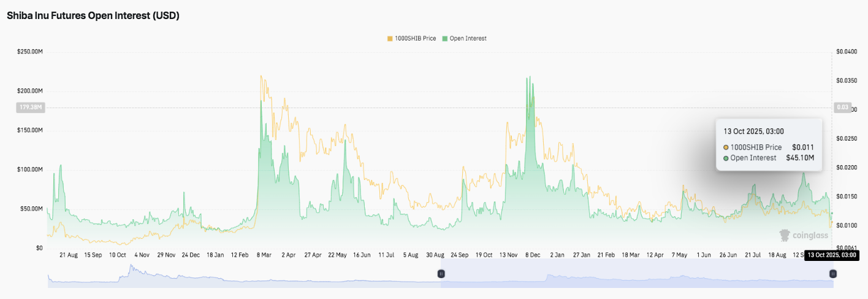Click the $0.0061 right axis label

click(847, 248)
